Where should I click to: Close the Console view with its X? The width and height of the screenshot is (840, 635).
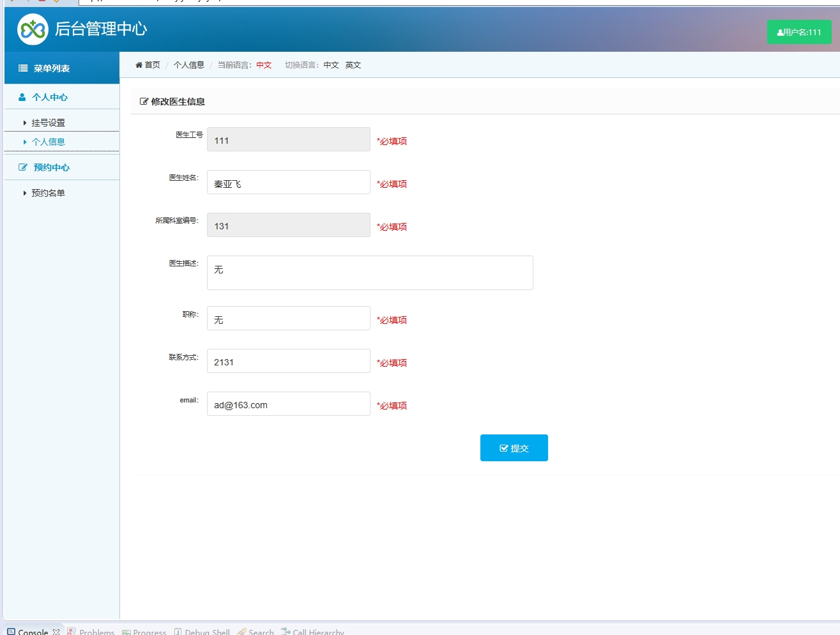tap(56, 632)
